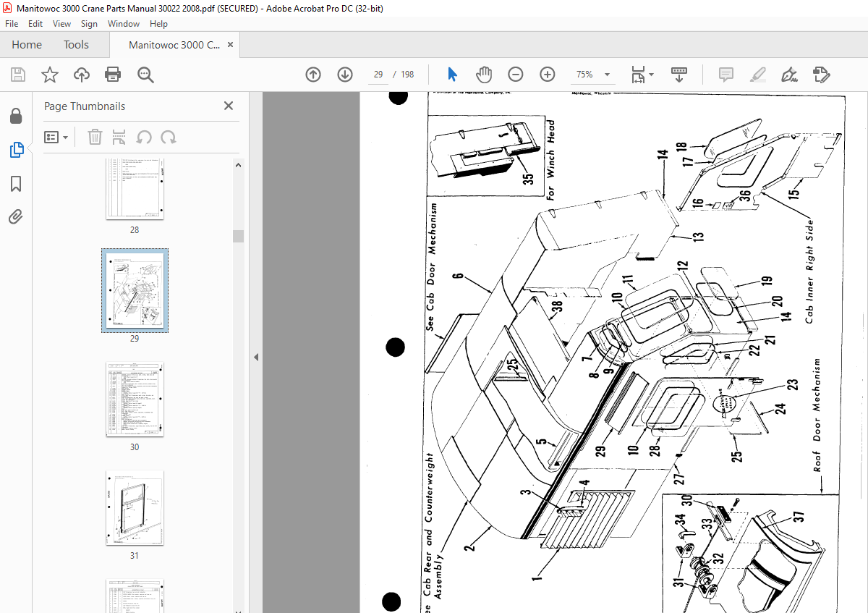Click the thumbnails panel scrollbar handle
Viewport: 868px width, 613px height.
238,236
